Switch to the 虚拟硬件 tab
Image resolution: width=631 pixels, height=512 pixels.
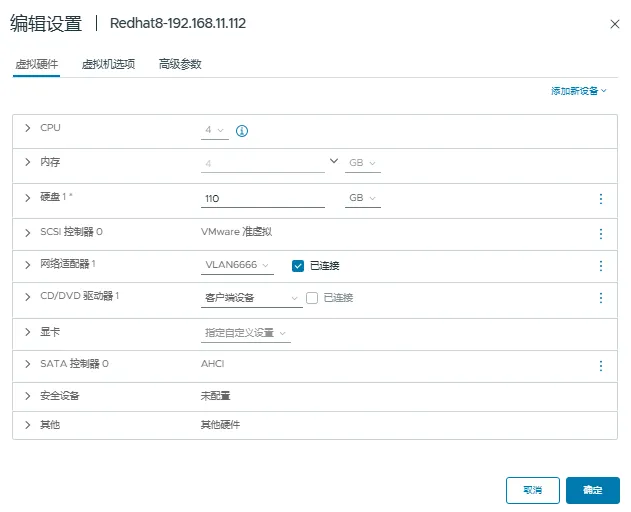pyautogui.click(x=37, y=64)
